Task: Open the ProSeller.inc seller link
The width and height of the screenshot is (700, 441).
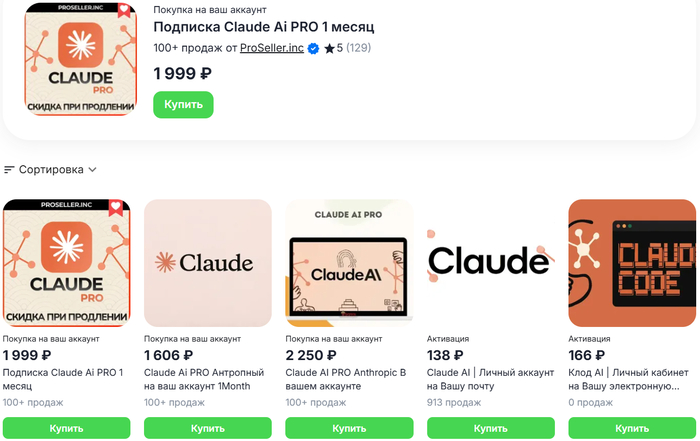Action: click(271, 48)
